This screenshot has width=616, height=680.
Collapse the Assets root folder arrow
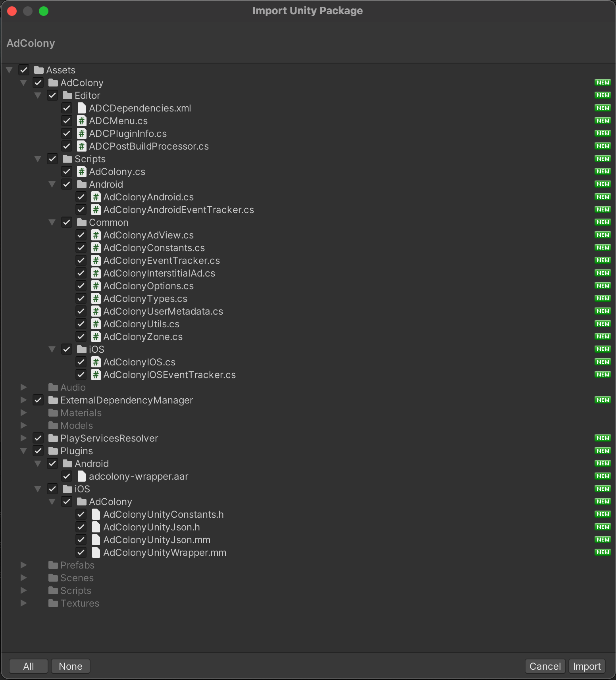click(9, 70)
